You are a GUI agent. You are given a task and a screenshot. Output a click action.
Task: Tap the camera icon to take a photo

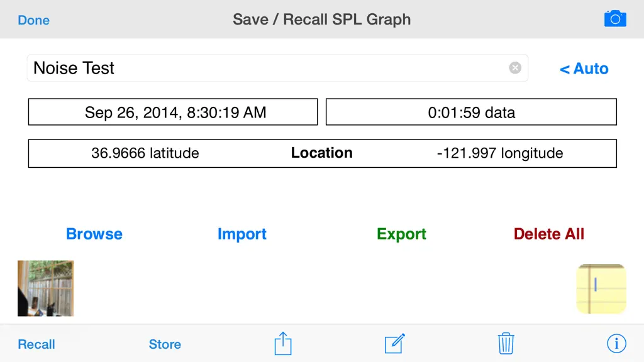click(x=615, y=19)
